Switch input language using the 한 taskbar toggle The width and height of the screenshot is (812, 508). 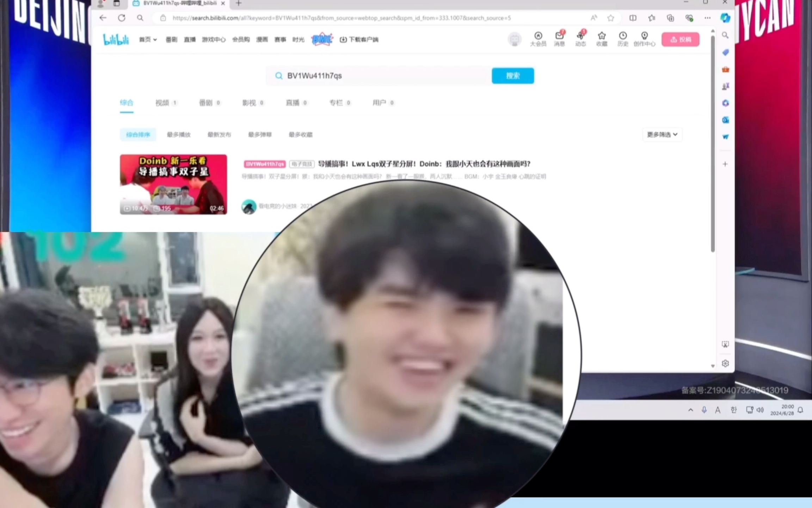733,410
